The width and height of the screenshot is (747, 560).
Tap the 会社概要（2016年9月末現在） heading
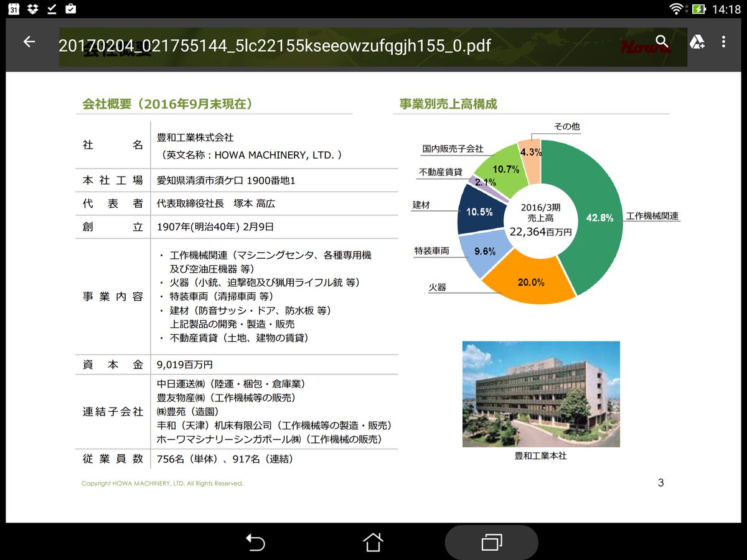167,104
